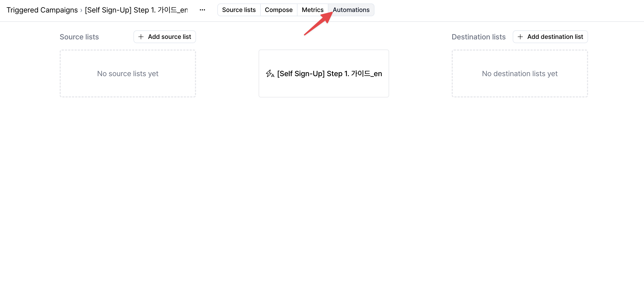Select the campaign title text in the center card
This screenshot has height=287, width=644.
tap(329, 73)
